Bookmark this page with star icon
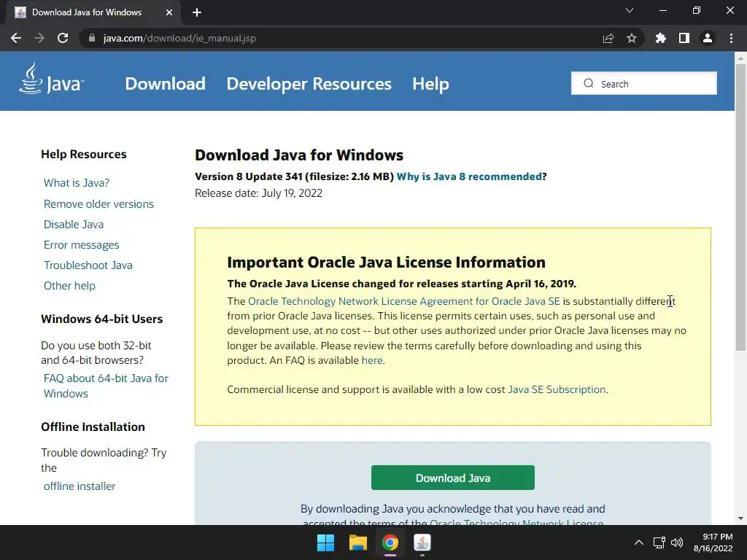This screenshot has height=560, width=747. pos(632,38)
